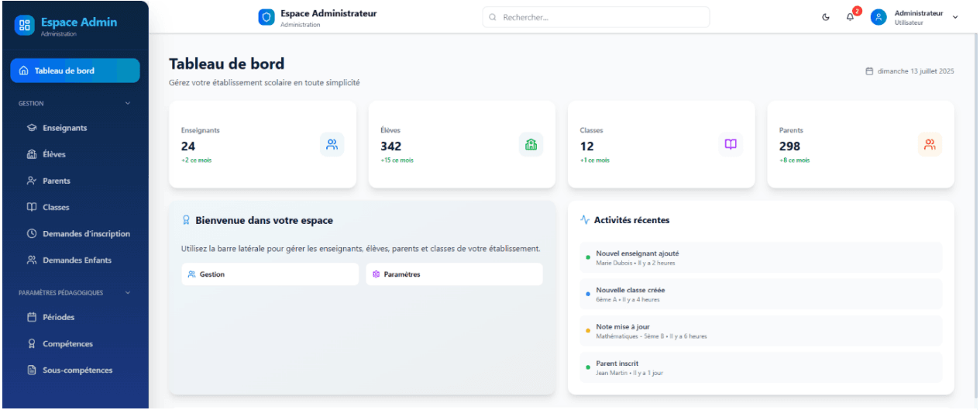Toggle dark mode with moon icon

coord(826,18)
